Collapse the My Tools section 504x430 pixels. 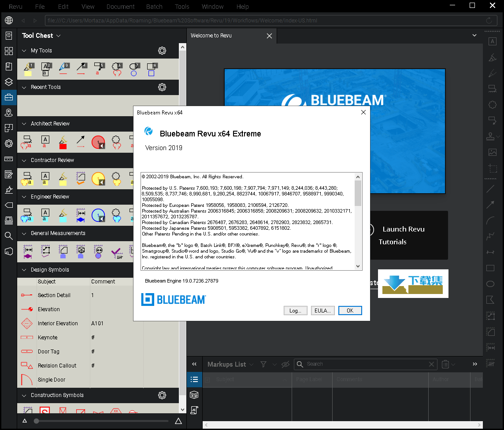24,51
